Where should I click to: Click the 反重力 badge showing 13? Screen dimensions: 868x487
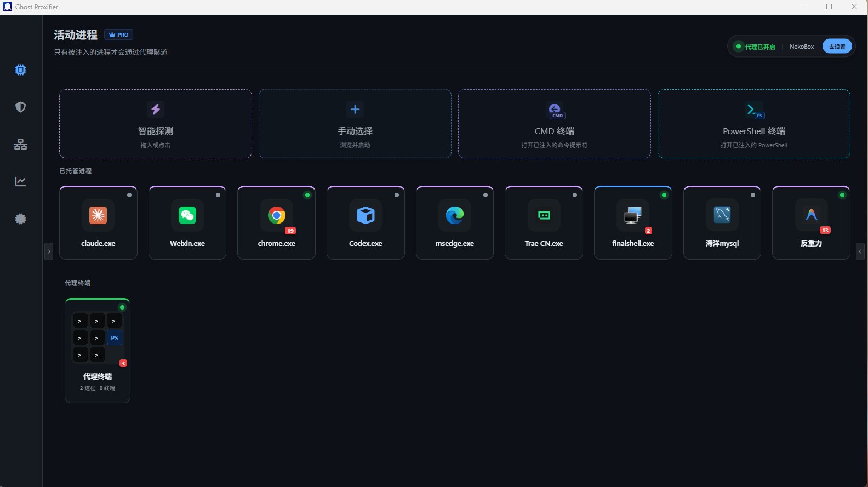pyautogui.click(x=825, y=230)
